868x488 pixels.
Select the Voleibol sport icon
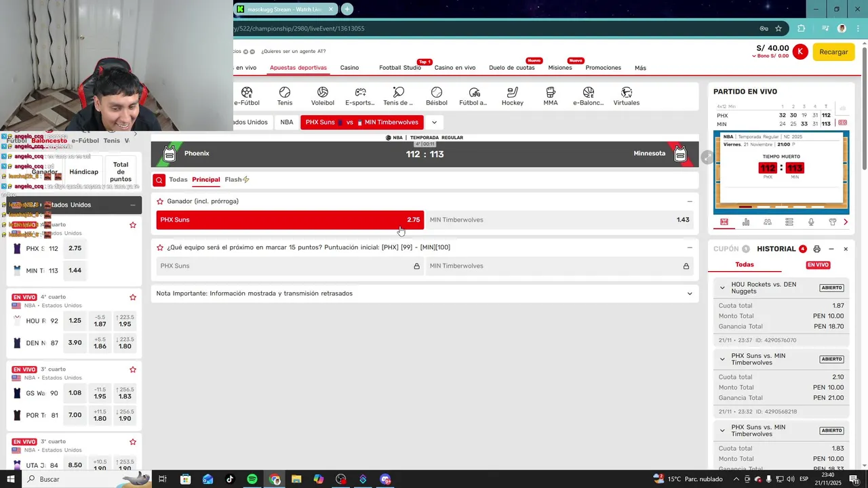point(323,96)
